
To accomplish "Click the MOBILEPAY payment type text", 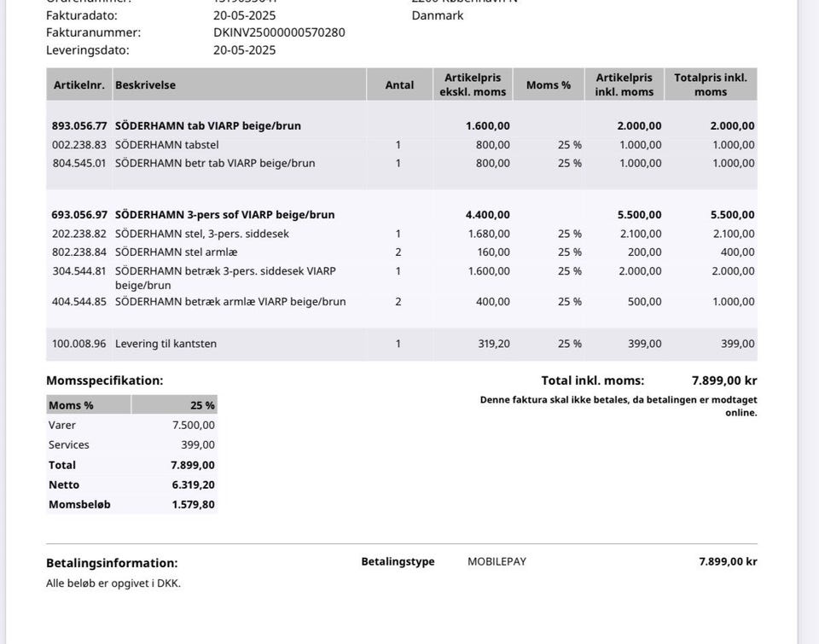I will click(x=497, y=561).
